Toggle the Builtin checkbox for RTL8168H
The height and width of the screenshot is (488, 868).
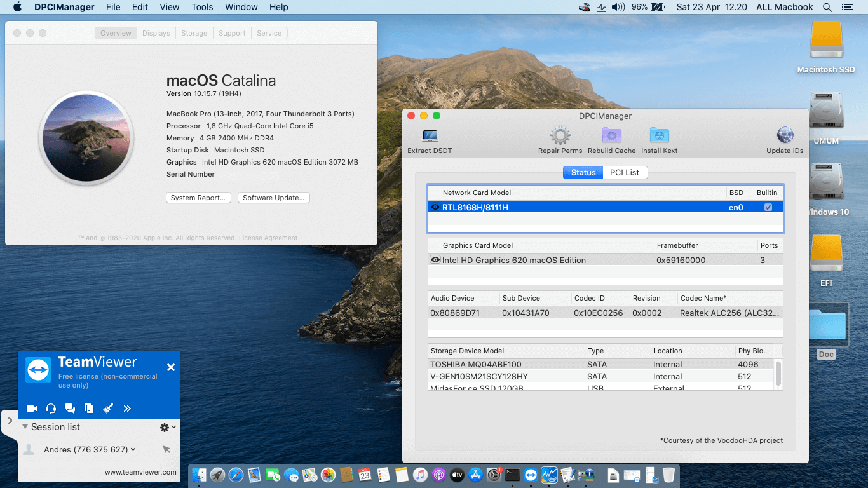click(768, 207)
